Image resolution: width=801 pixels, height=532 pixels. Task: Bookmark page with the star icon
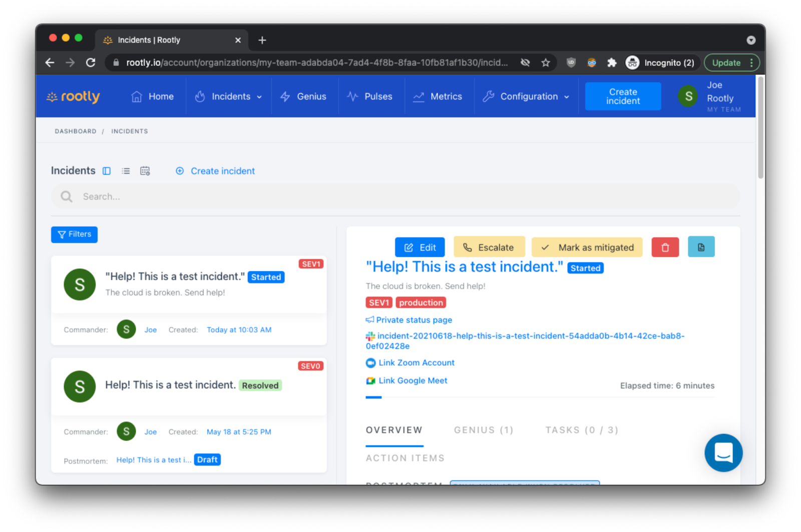click(546, 63)
